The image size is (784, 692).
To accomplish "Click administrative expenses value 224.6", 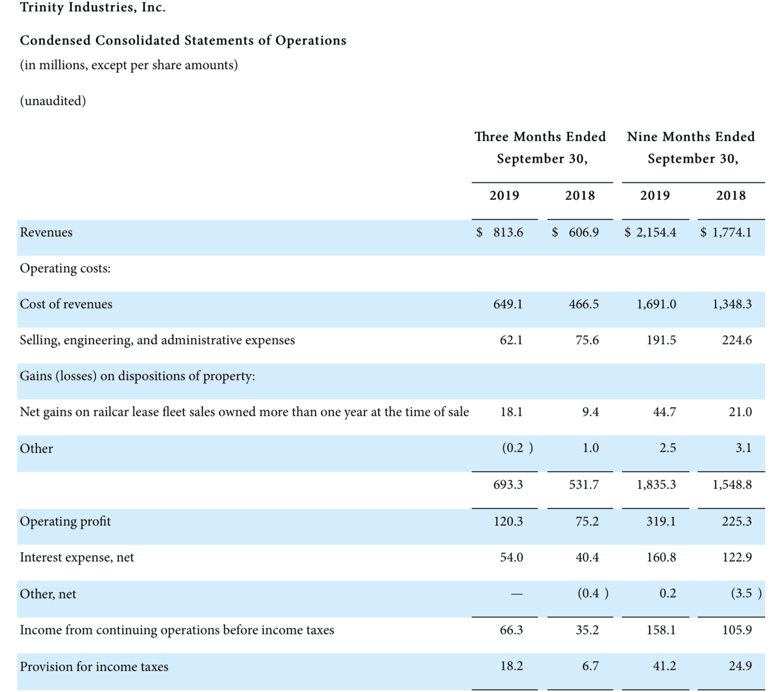I will 737,340.
